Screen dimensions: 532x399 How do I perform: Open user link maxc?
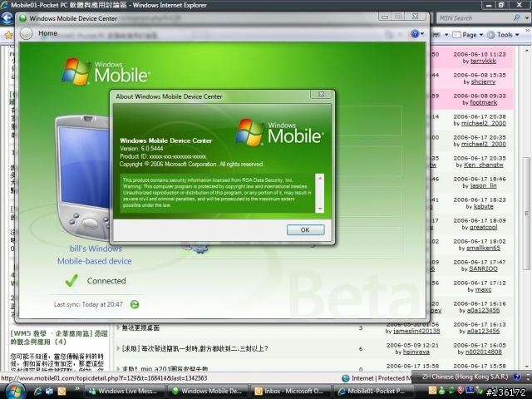(x=483, y=290)
